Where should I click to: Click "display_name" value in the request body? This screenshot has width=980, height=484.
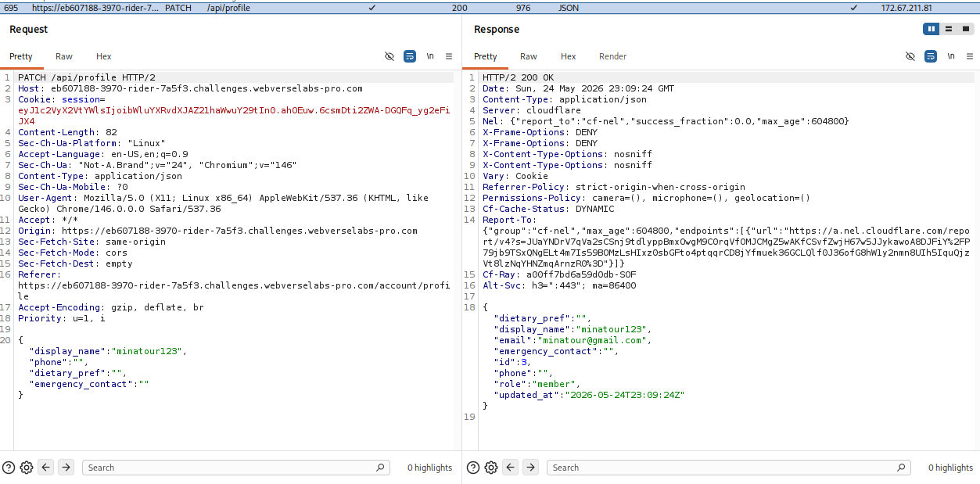pos(148,351)
